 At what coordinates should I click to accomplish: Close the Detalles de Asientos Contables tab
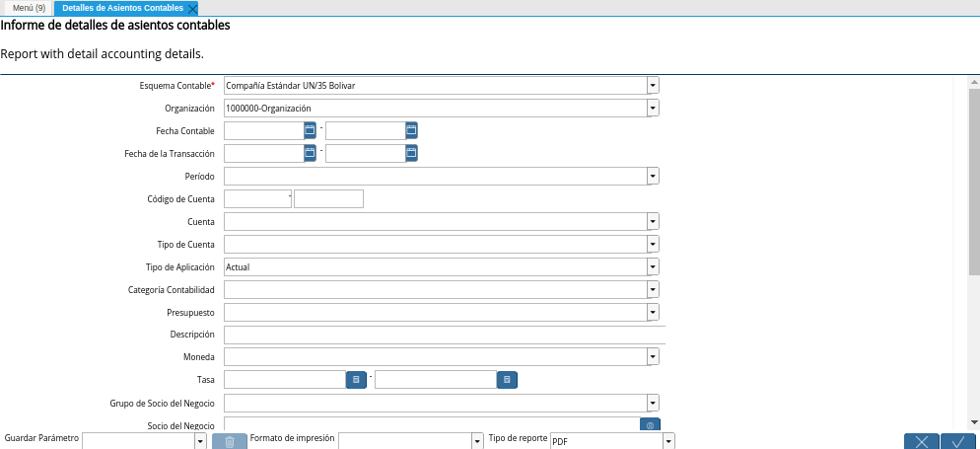[x=192, y=8]
